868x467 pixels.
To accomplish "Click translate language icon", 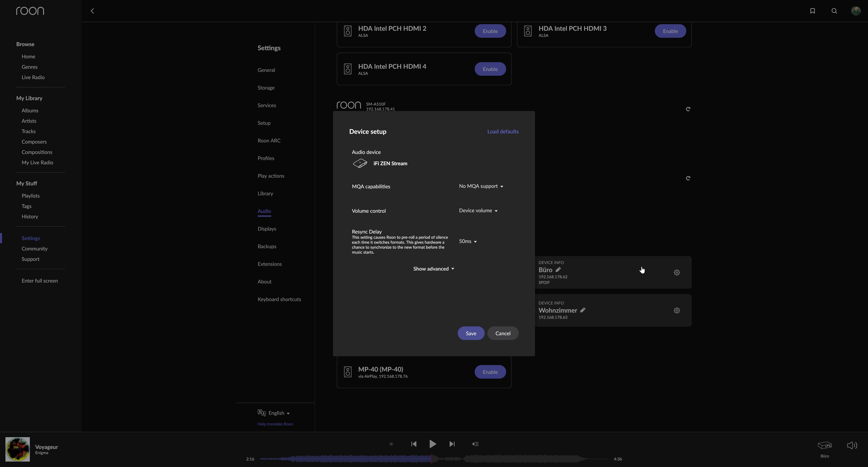I will click(262, 413).
